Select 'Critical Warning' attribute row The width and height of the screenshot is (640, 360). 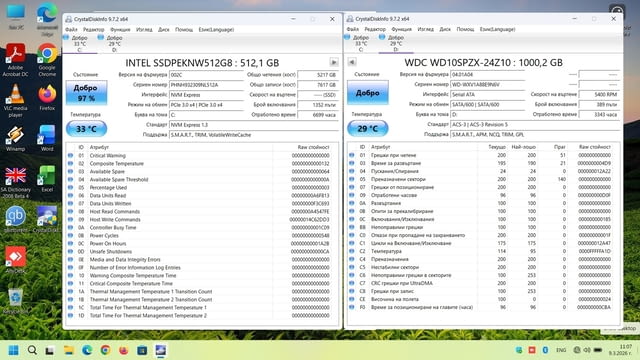[x=202, y=156]
